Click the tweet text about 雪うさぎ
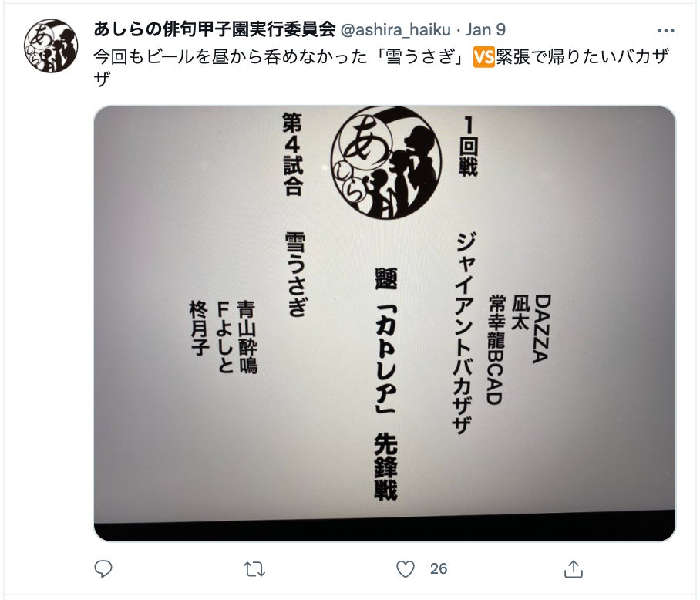Viewport: 700px width, 600px height. click(382, 67)
